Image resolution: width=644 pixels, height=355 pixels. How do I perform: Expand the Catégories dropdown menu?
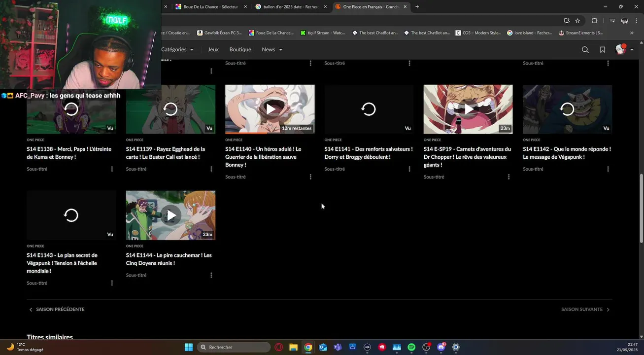(177, 49)
